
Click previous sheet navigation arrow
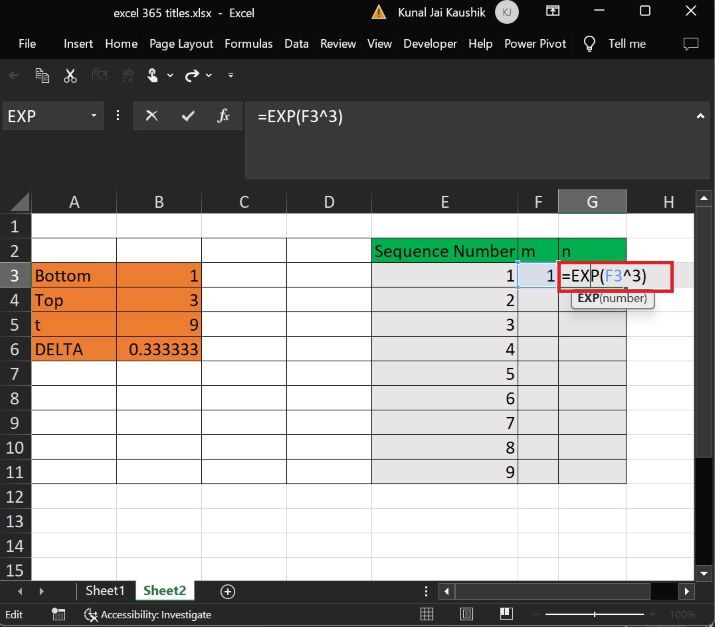click(20, 592)
